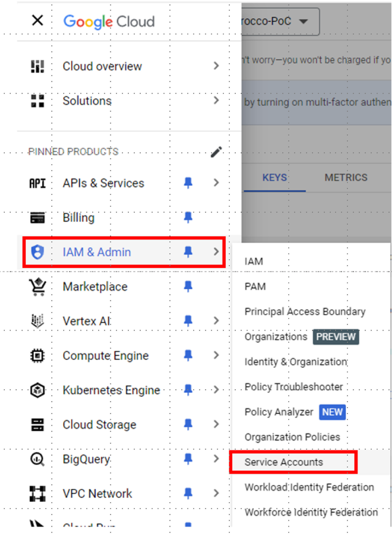Viewport: 392px width, 534px height.
Task: Click the Vertex AI icon
Action: (x=37, y=321)
